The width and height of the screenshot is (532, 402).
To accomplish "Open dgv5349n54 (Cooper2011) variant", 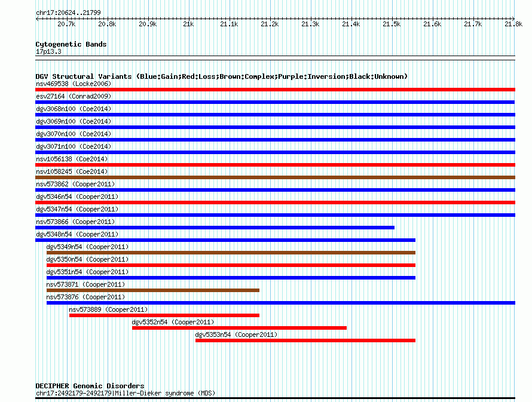I will coord(87,247).
